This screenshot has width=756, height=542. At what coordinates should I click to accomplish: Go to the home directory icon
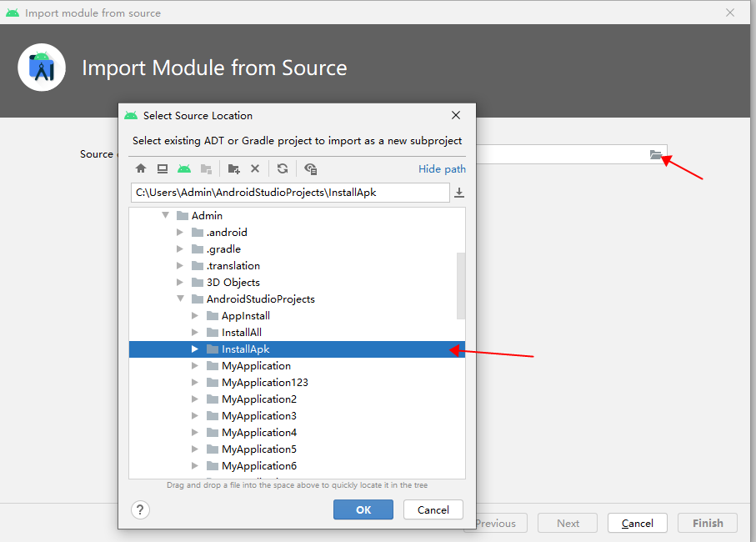coord(141,168)
